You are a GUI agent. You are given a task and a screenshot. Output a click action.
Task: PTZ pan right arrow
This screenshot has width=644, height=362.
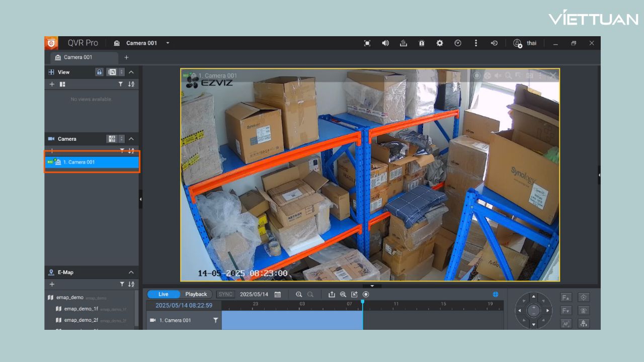pos(548,311)
